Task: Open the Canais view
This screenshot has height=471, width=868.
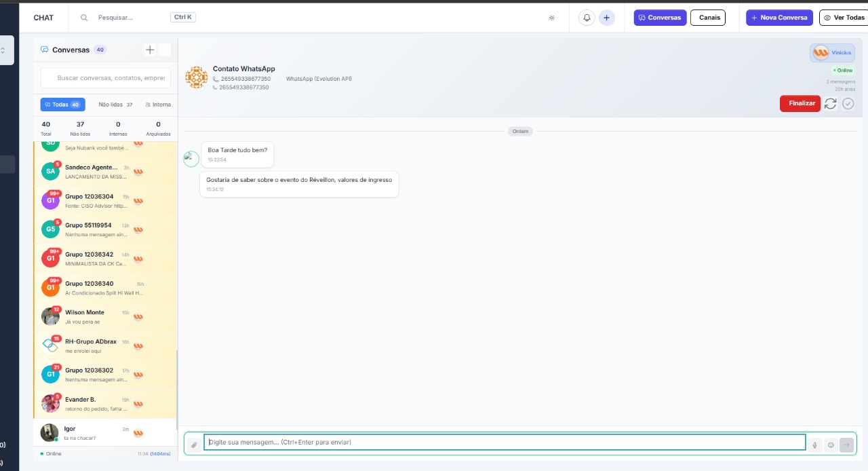Action: (x=707, y=18)
